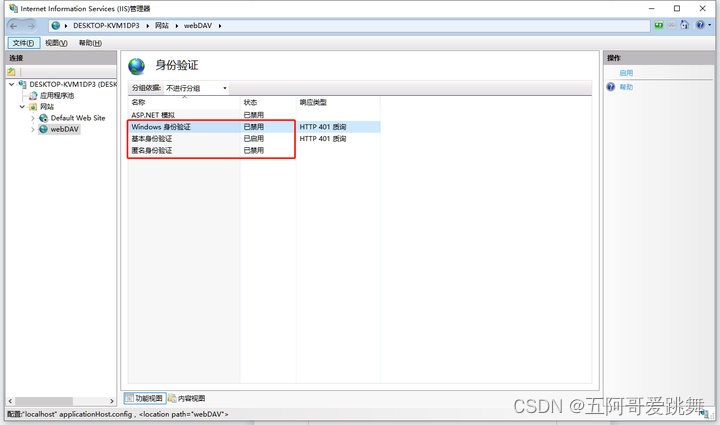Open the 文件(F) menu

click(23, 43)
